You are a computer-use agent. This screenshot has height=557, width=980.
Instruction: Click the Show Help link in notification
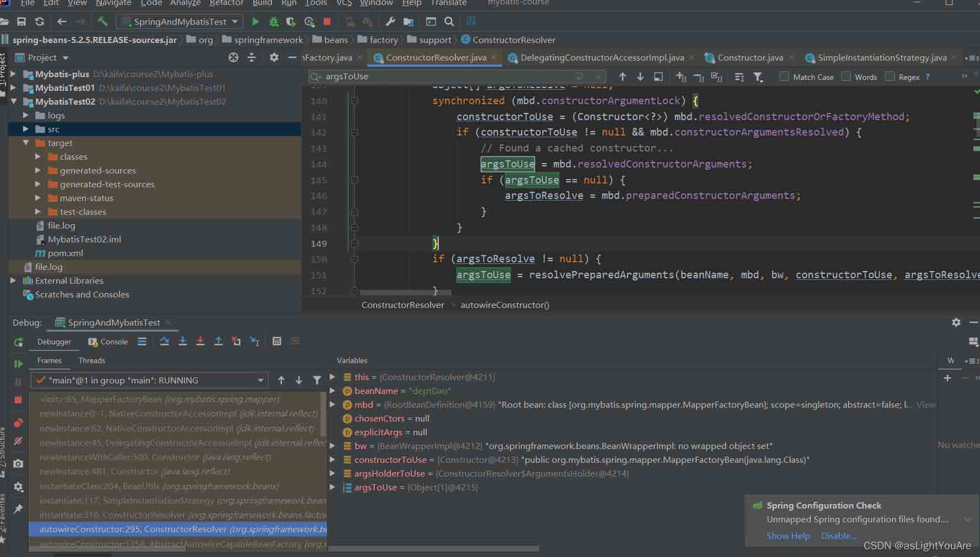pos(788,536)
